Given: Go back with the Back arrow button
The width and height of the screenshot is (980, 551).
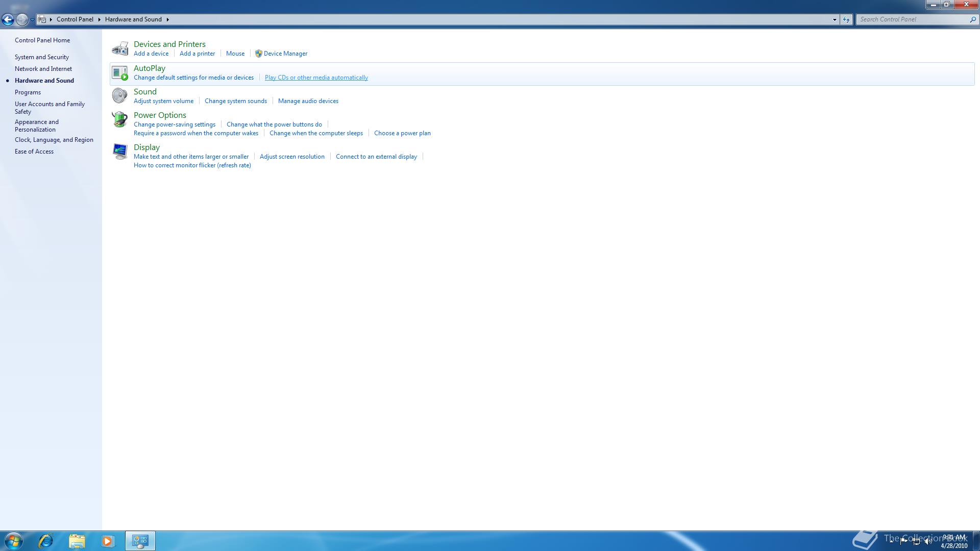Looking at the screenshot, I should pyautogui.click(x=8, y=19).
